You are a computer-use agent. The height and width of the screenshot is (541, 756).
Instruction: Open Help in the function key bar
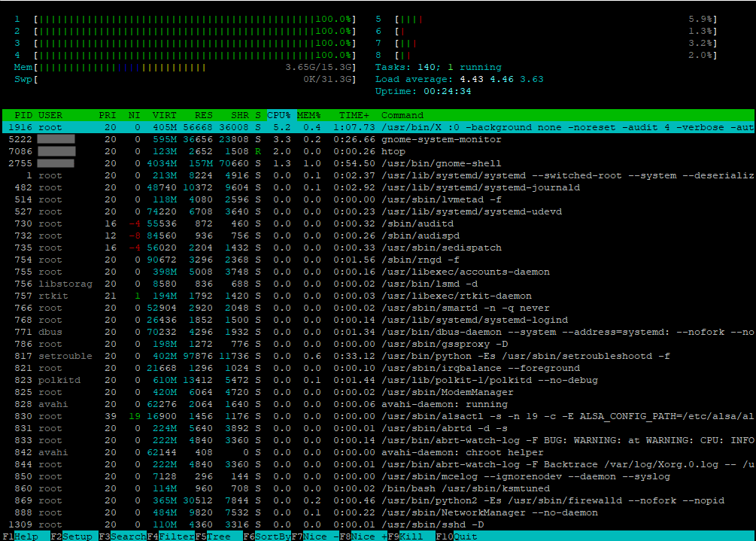[26, 536]
